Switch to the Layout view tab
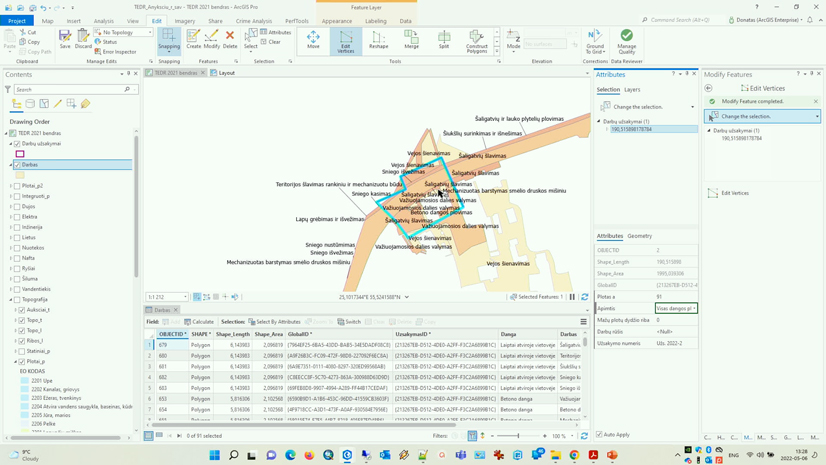Image resolution: width=826 pixels, height=465 pixels. pos(223,73)
